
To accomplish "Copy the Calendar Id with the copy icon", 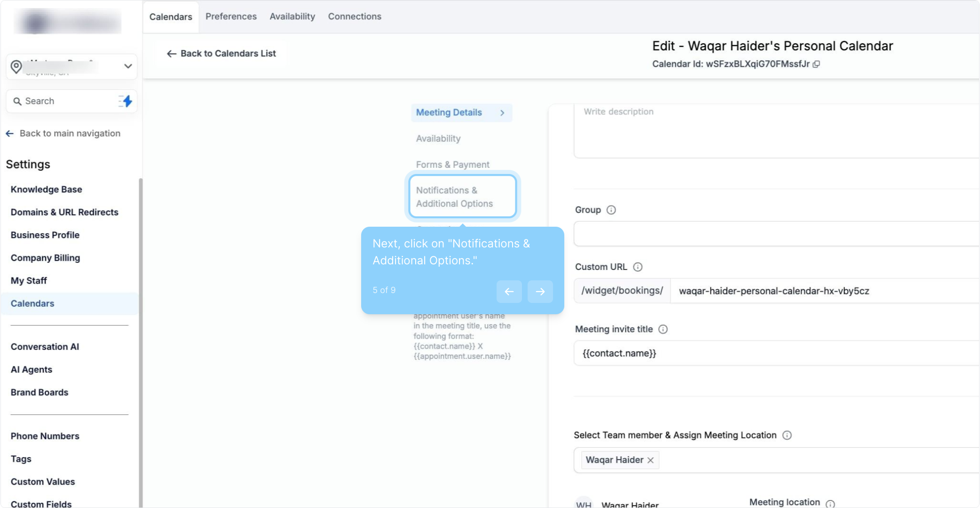I will click(x=816, y=64).
